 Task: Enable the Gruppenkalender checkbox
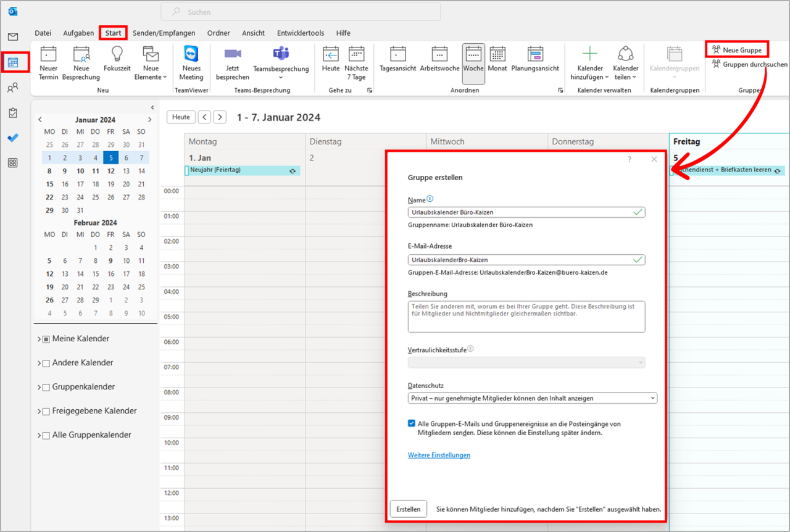pos(46,387)
